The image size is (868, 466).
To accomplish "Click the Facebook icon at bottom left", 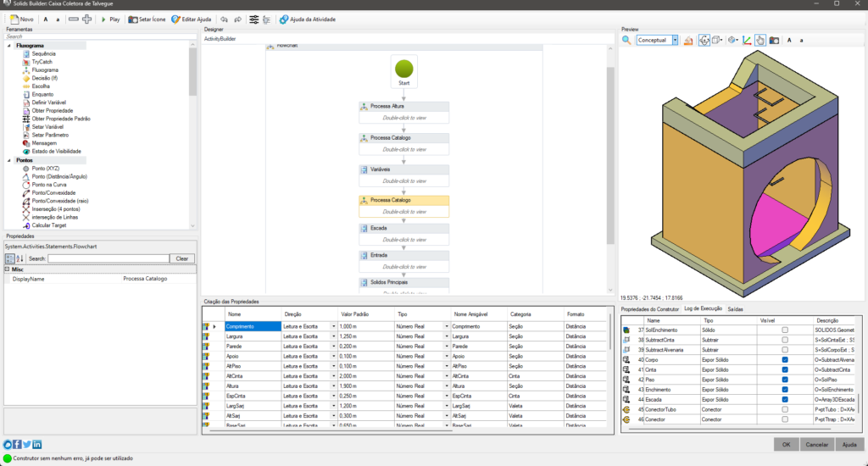I will pos(17,445).
